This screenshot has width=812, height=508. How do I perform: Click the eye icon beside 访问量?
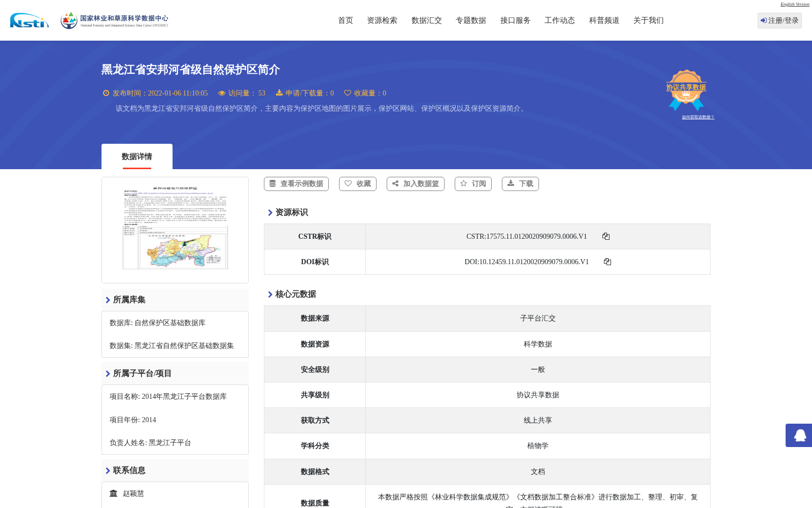coord(222,93)
